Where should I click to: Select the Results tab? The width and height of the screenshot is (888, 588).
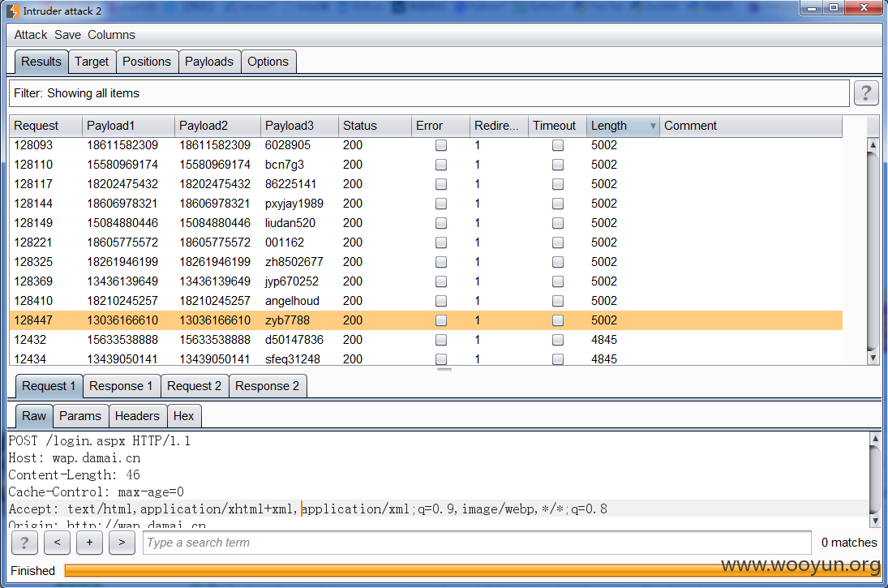(41, 62)
